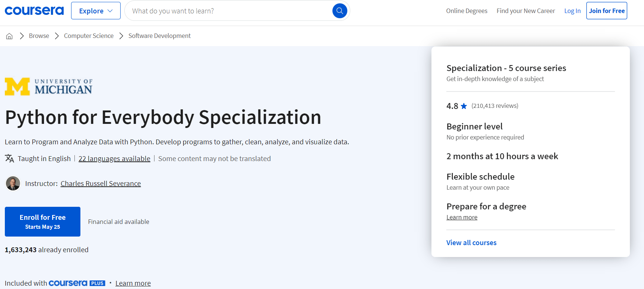Open the Computer Science breadcrumb
The image size is (644, 289).
point(89,36)
